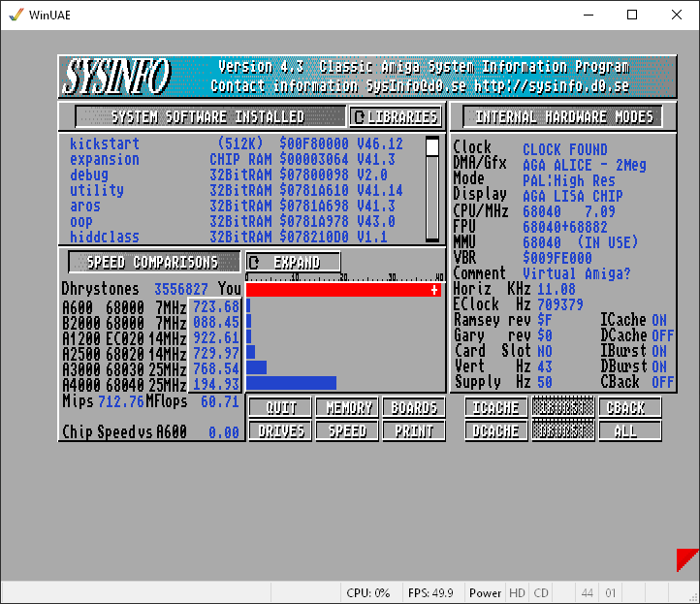
Task: Click the WinUAE title bar icon
Action: click(x=16, y=15)
